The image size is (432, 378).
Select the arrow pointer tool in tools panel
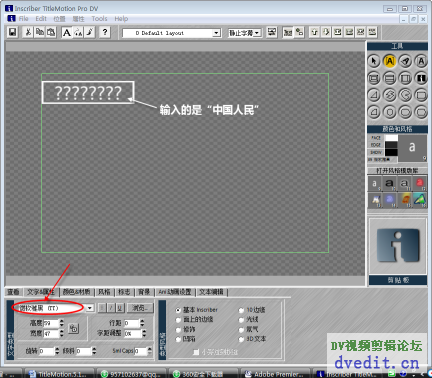pos(374,61)
